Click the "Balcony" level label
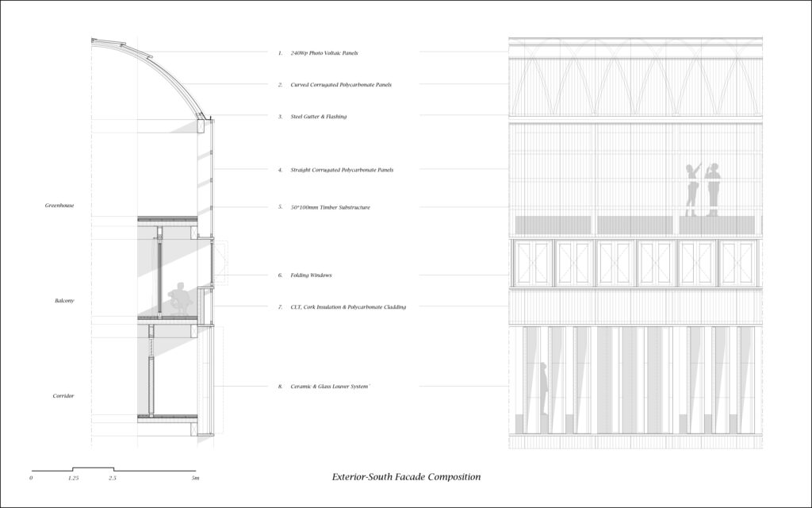812x508 pixels. click(x=65, y=301)
